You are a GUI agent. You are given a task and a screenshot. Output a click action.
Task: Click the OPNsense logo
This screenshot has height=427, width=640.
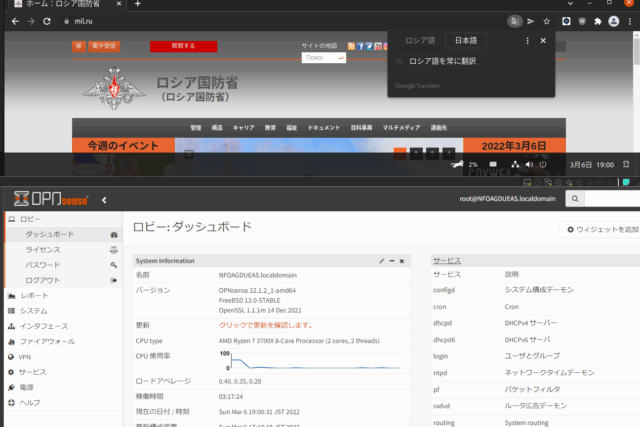(x=51, y=199)
